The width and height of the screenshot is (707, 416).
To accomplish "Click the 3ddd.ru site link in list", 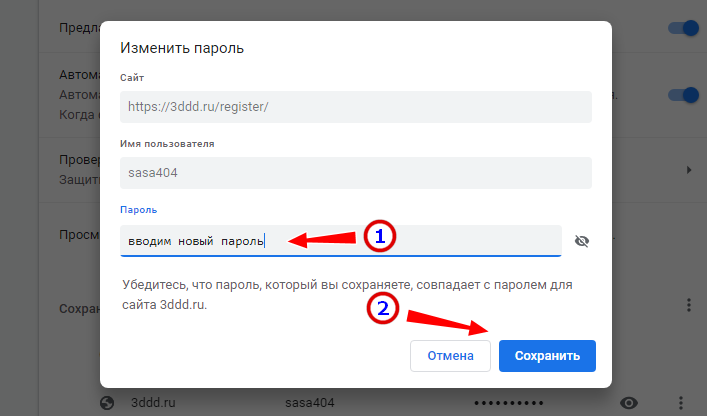I will coord(153,402).
